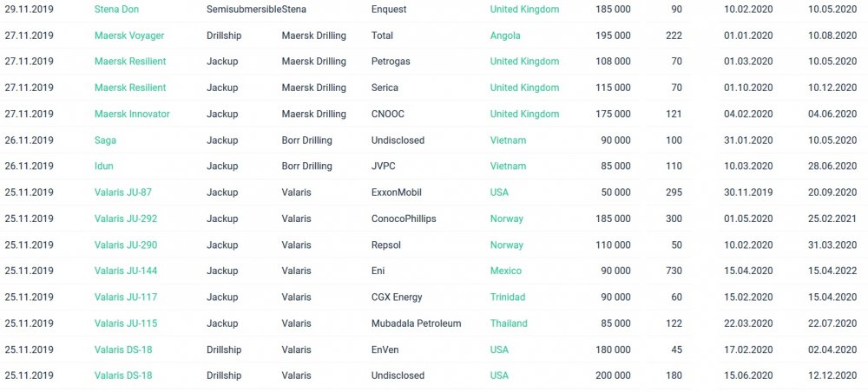Select the Mubadala Petroleum operator cell
The image size is (868, 392).
pos(416,323)
